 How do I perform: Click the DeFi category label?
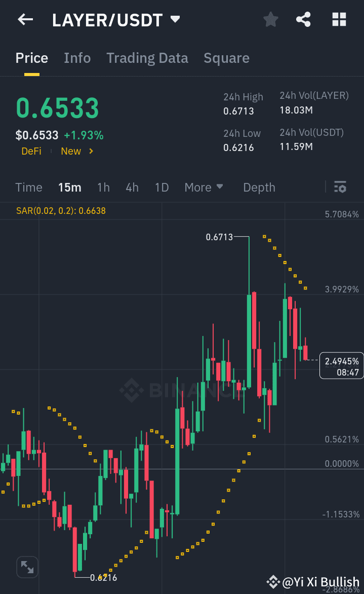31,151
